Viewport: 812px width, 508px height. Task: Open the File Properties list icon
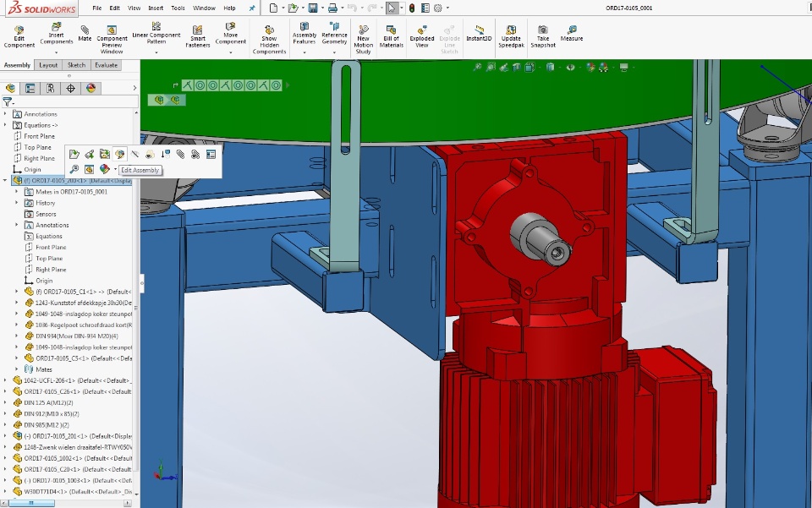pos(425,8)
